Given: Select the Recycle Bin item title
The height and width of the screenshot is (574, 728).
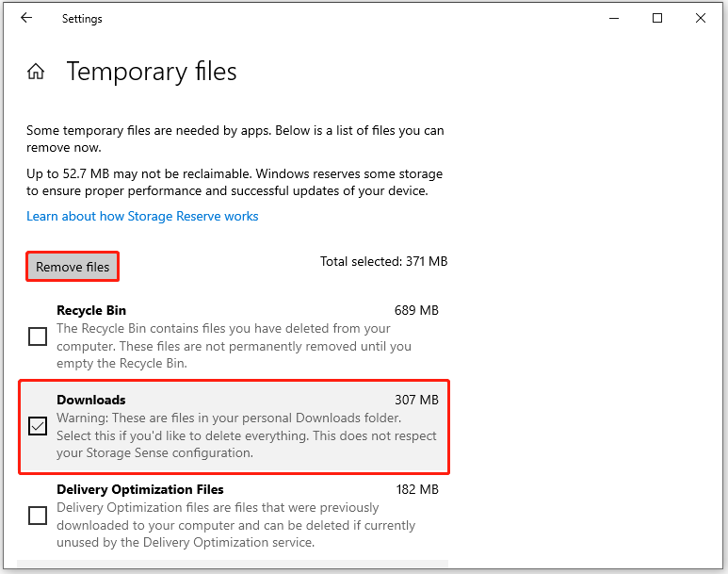Looking at the screenshot, I should (x=91, y=310).
